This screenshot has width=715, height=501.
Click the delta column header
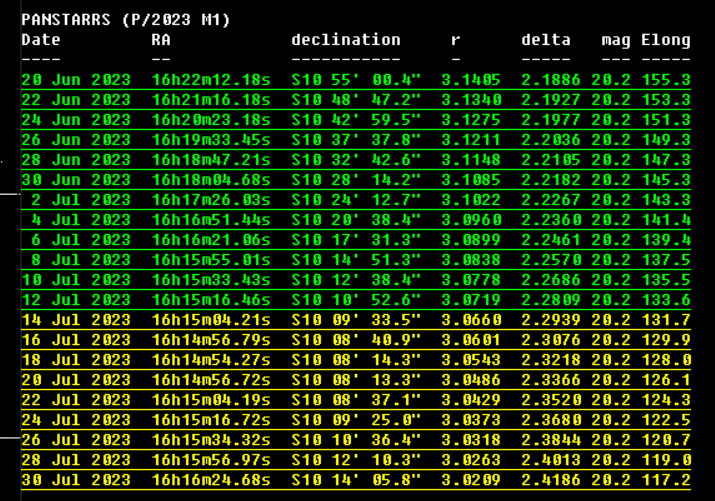pos(546,40)
